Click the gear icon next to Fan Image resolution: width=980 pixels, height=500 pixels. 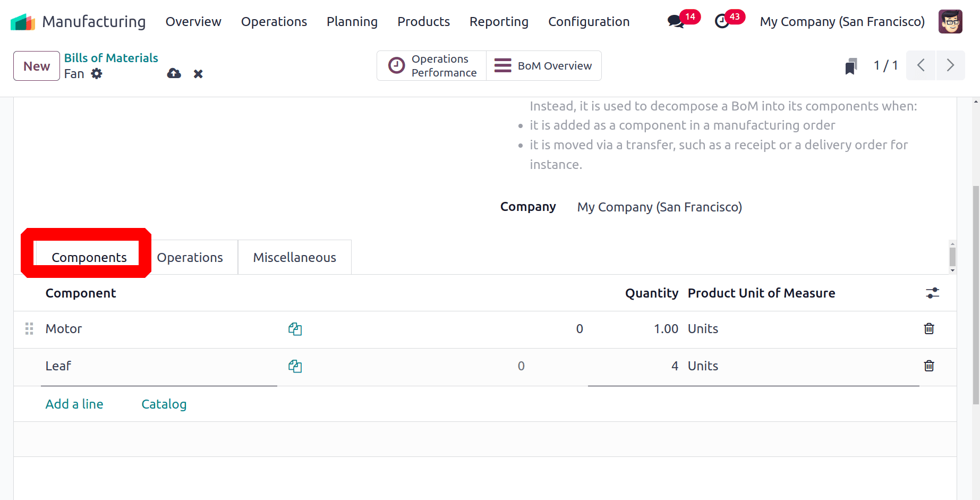(96, 74)
